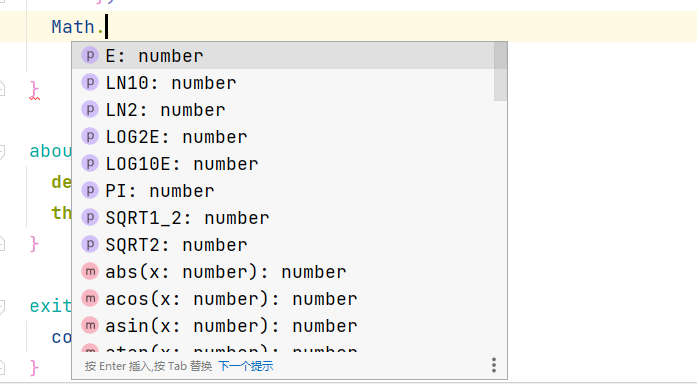
Task: Select asin(x: number): number method
Action: pyautogui.click(x=283, y=326)
